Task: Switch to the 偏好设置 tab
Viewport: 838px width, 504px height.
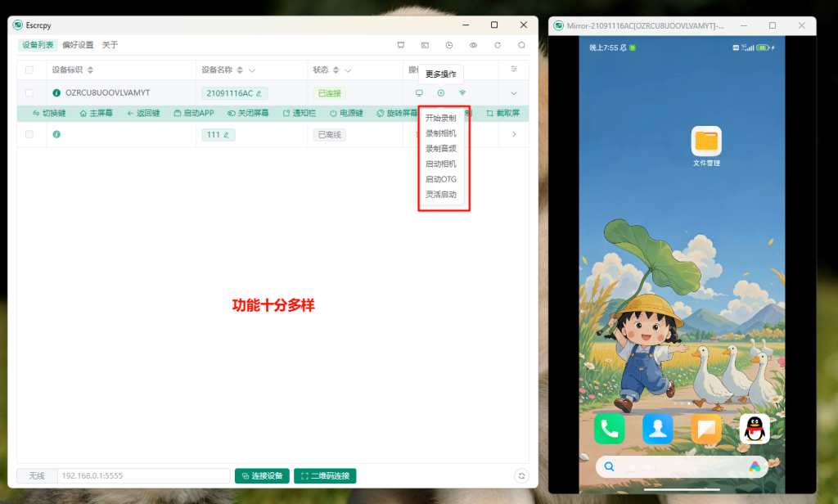Action: point(78,45)
